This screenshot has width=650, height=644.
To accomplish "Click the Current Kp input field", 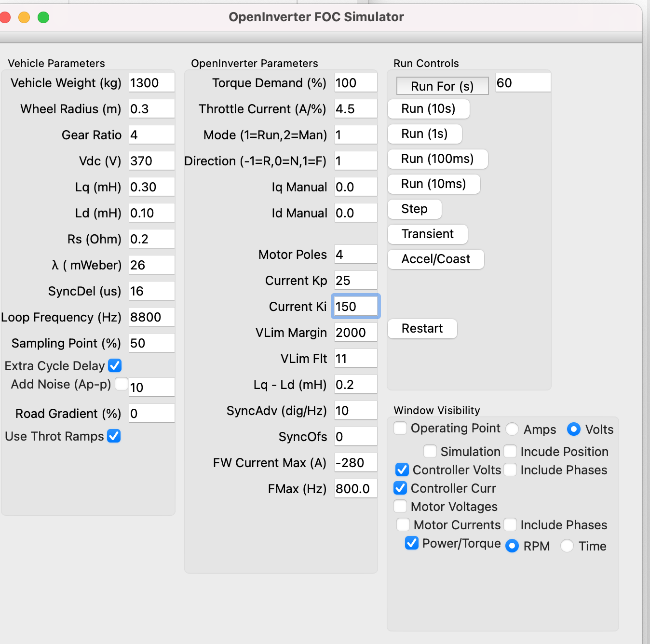I will [355, 281].
